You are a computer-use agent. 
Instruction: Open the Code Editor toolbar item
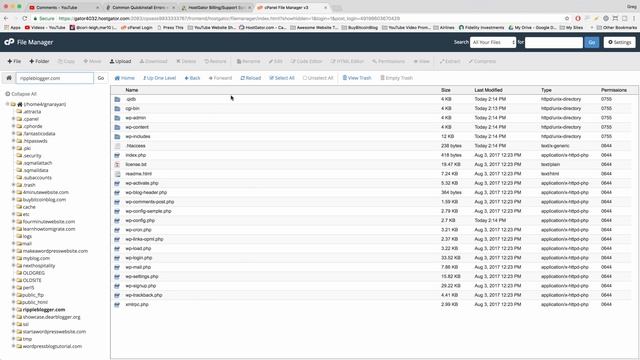pyautogui.click(x=307, y=61)
